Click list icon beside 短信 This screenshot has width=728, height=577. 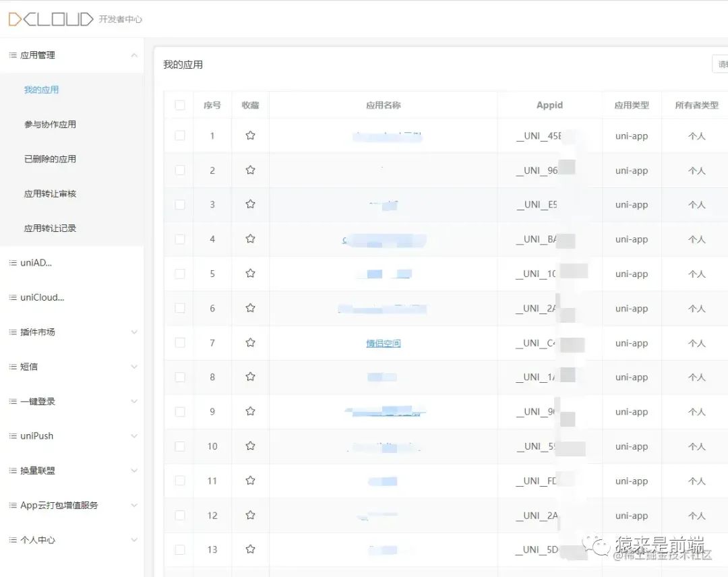(13, 367)
